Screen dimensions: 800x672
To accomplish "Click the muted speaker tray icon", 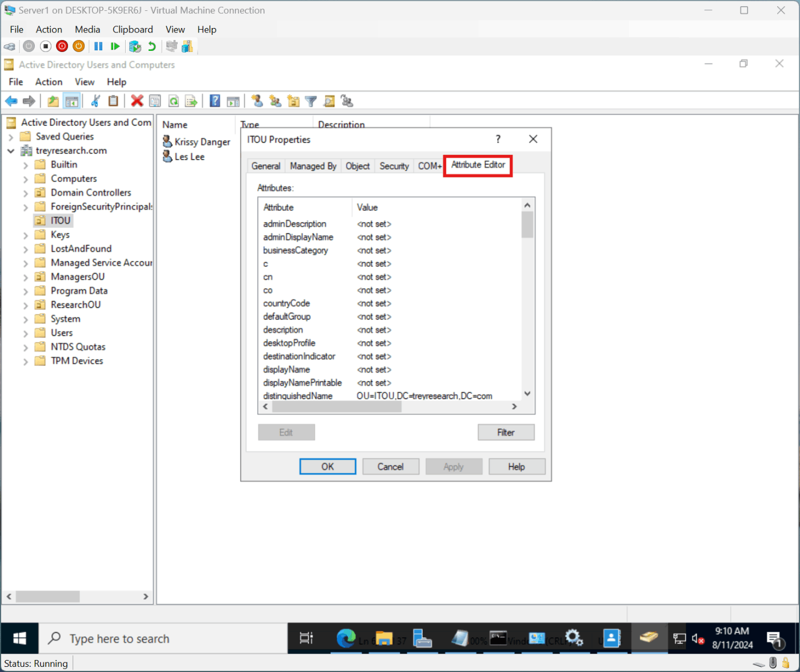I will tap(698, 639).
